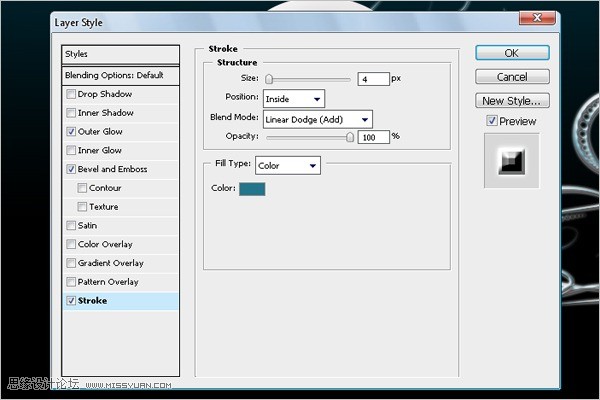
Task: Enable the Inner Shadow checkbox
Action: tap(71, 113)
